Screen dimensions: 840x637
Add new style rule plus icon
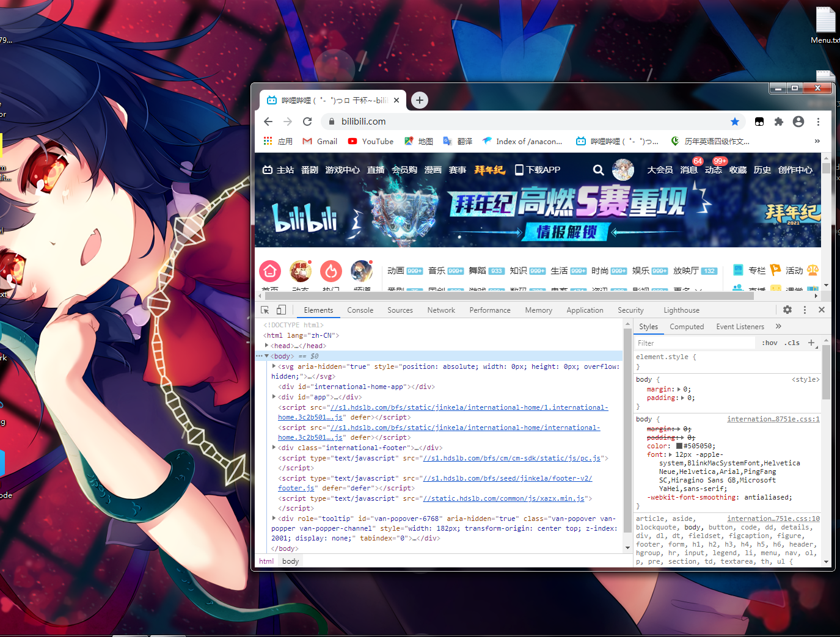click(x=811, y=343)
